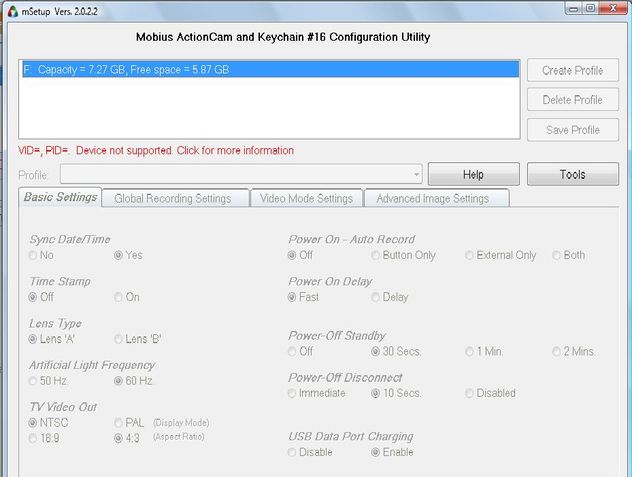Click the red Device not supported message
The width and height of the screenshot is (632, 477).
click(156, 150)
